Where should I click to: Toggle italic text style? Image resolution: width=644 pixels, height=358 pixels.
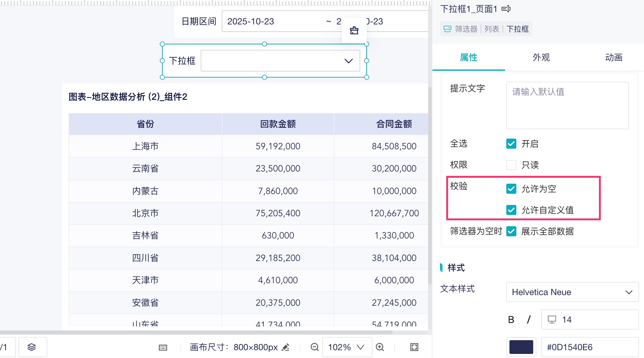coord(529,320)
